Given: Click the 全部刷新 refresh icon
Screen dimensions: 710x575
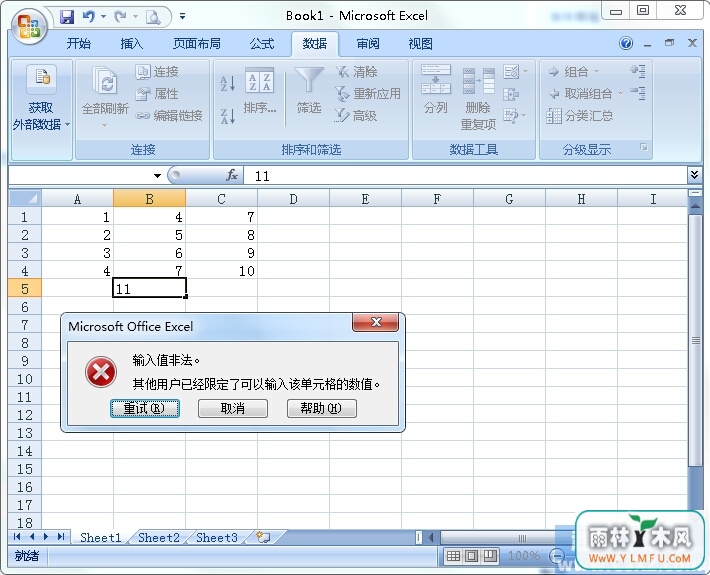Looking at the screenshot, I should [x=105, y=80].
